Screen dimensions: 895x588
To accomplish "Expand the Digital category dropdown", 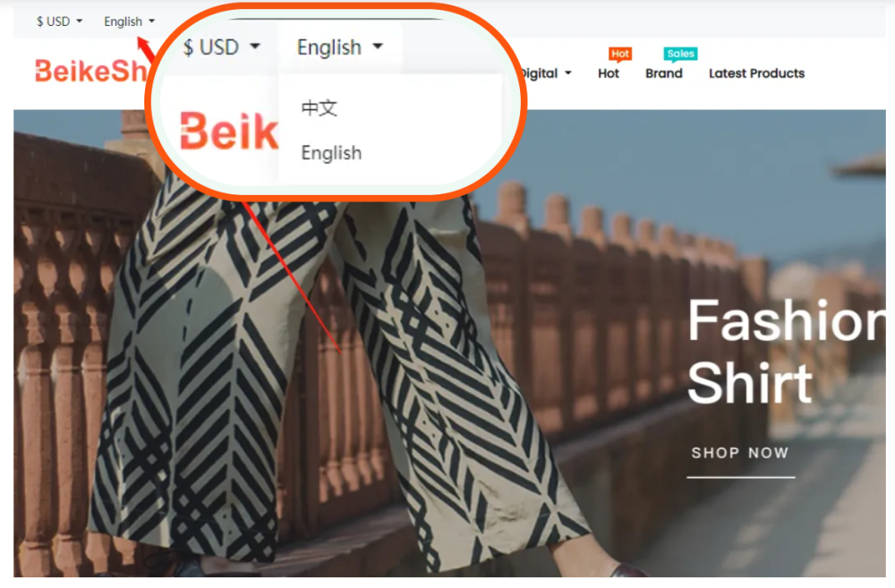I will tap(546, 73).
